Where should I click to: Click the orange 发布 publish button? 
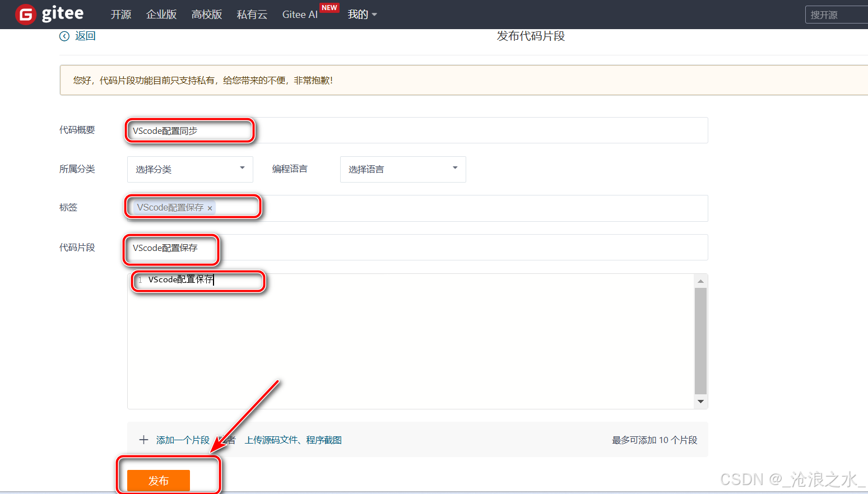pyautogui.click(x=159, y=480)
